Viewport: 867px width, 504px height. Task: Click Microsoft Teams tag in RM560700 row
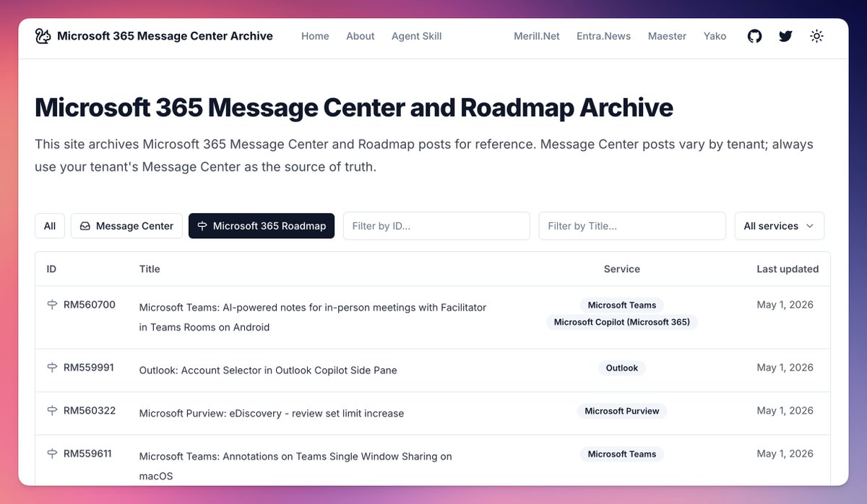click(622, 305)
